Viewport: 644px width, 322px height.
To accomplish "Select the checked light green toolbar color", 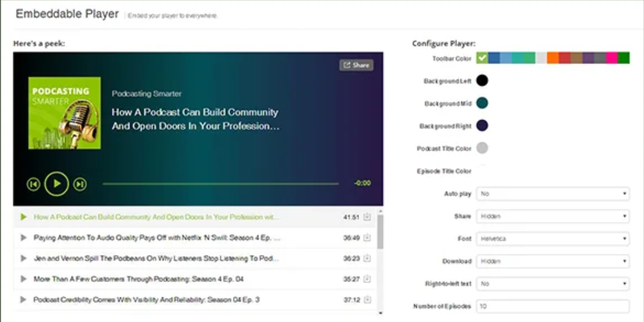I will [482, 58].
